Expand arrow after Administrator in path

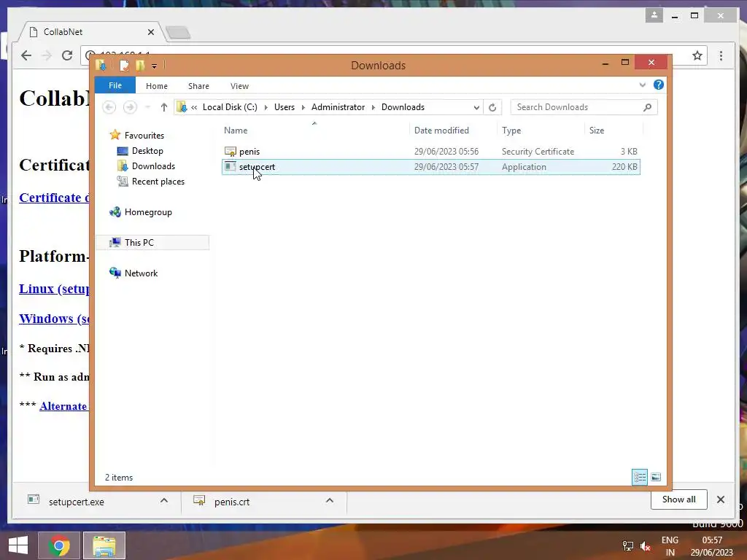373,107
